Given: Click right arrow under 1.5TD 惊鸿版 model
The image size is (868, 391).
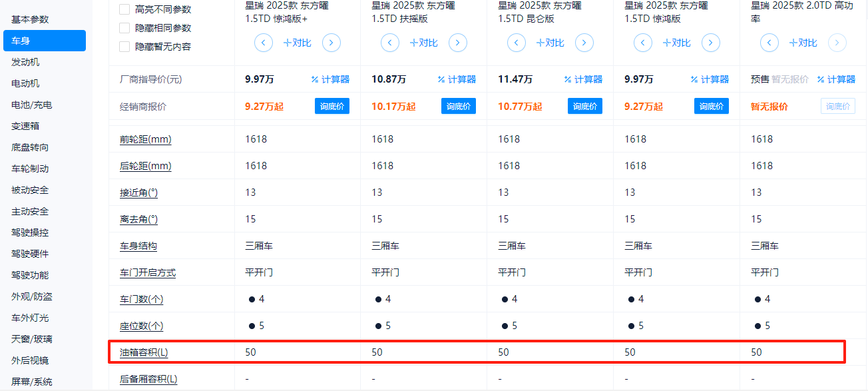Looking at the screenshot, I should click(711, 43).
